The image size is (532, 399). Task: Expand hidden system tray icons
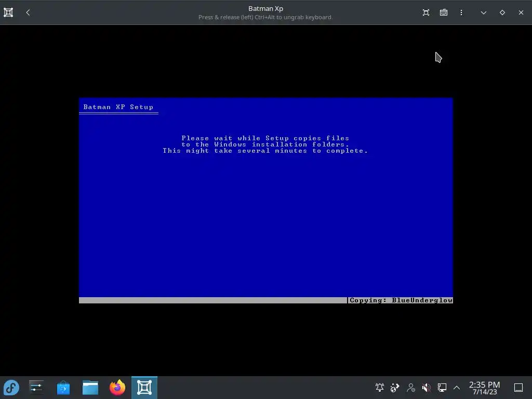click(457, 388)
